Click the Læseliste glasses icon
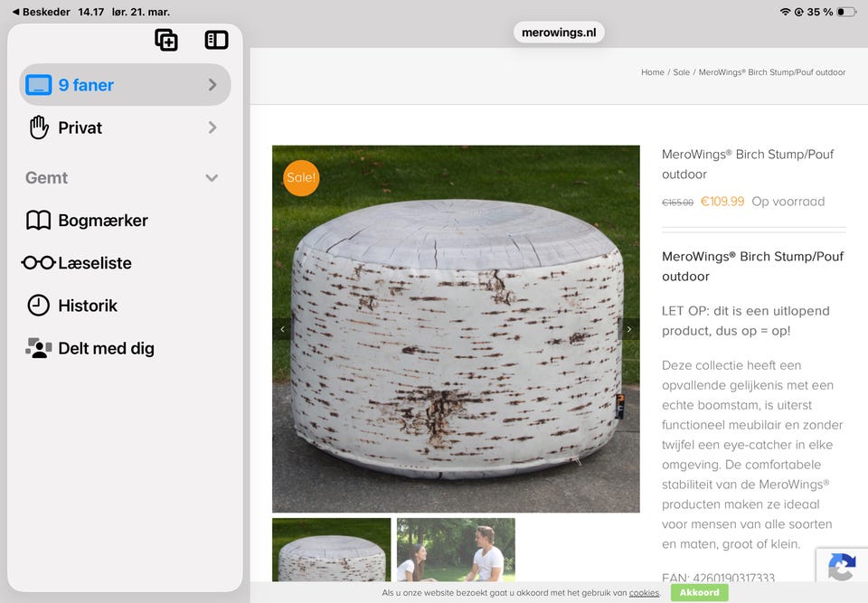Image resolution: width=868 pixels, height=603 pixels. point(39,263)
